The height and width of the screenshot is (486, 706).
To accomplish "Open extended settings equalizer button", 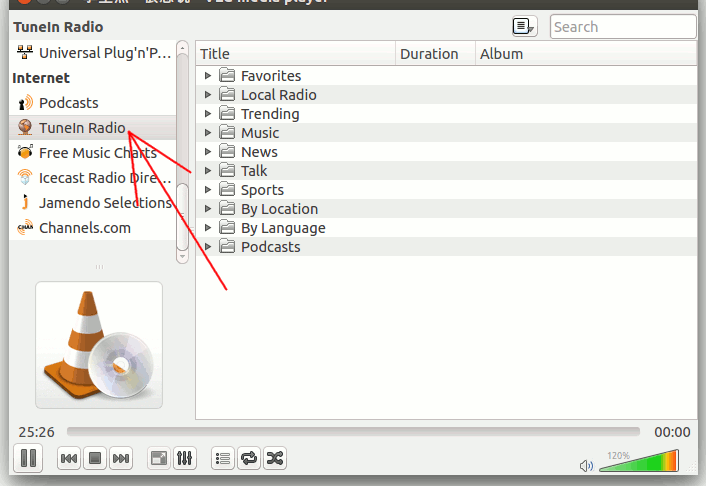I will click(185, 459).
